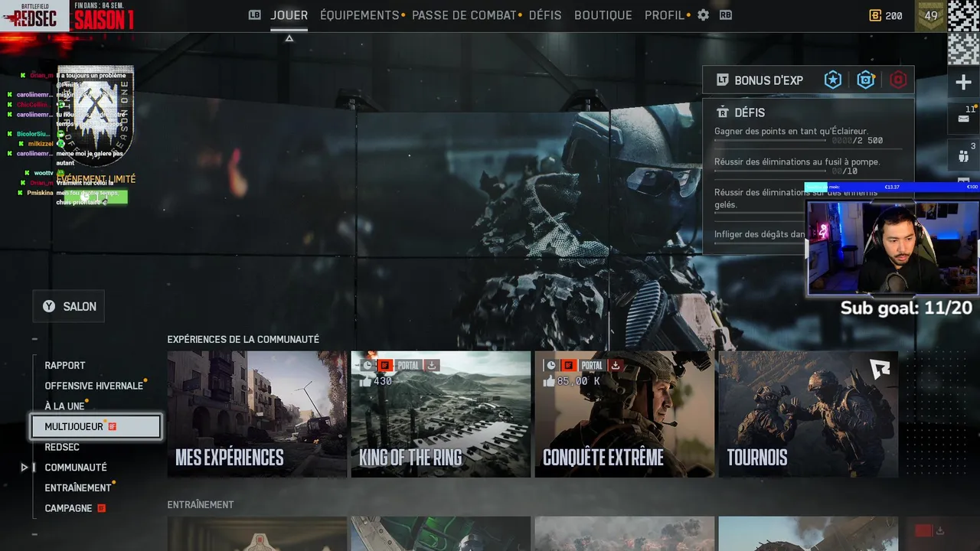Click the gold currency coin icon

(x=876, y=15)
